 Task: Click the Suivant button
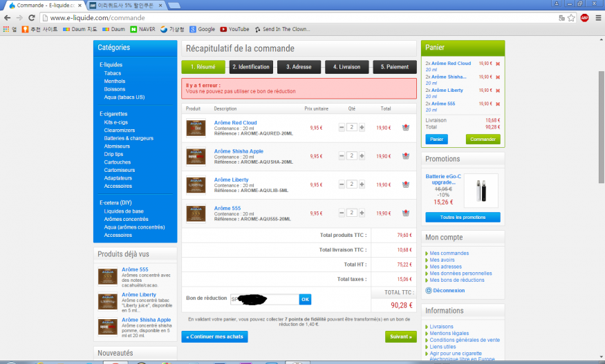pos(400,337)
